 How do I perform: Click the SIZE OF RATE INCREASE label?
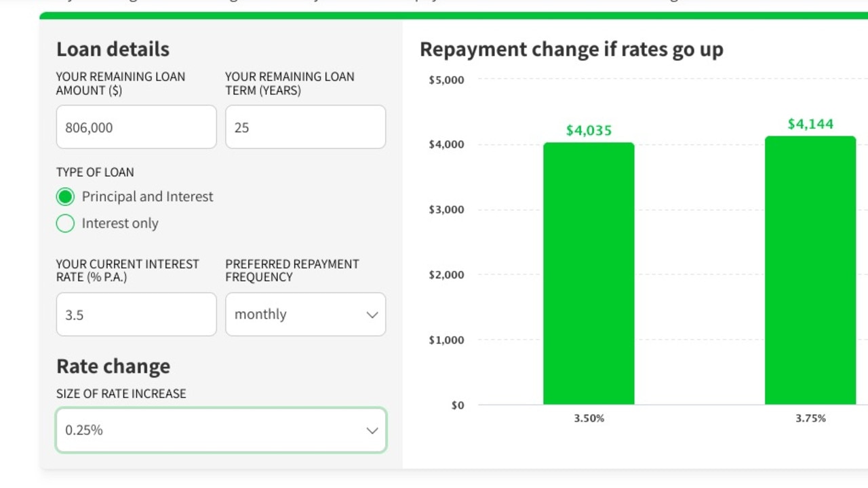(x=121, y=393)
